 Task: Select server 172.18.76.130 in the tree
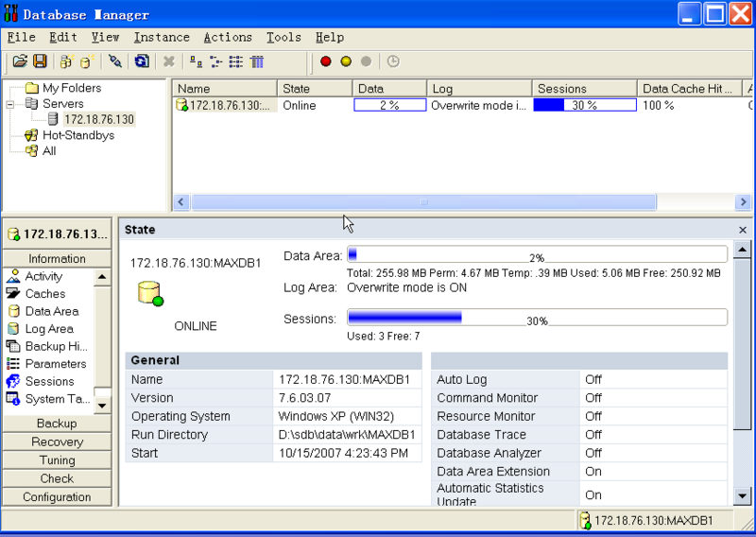pyautogui.click(x=98, y=119)
